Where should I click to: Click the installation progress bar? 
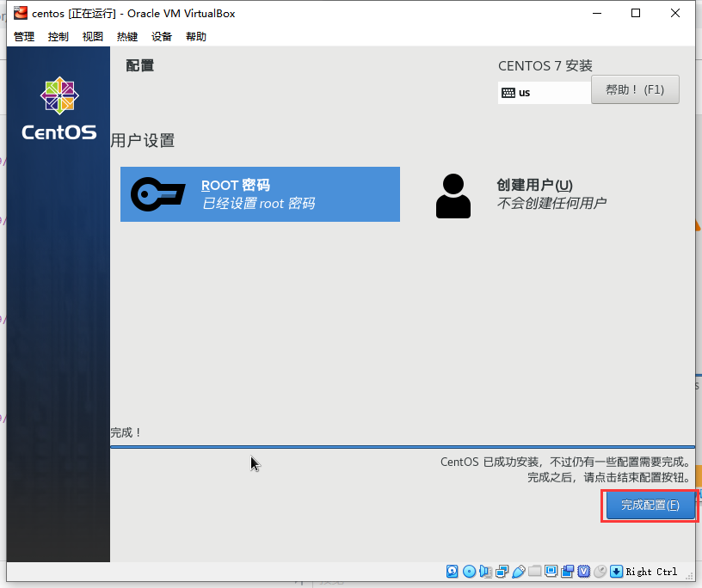pos(403,447)
